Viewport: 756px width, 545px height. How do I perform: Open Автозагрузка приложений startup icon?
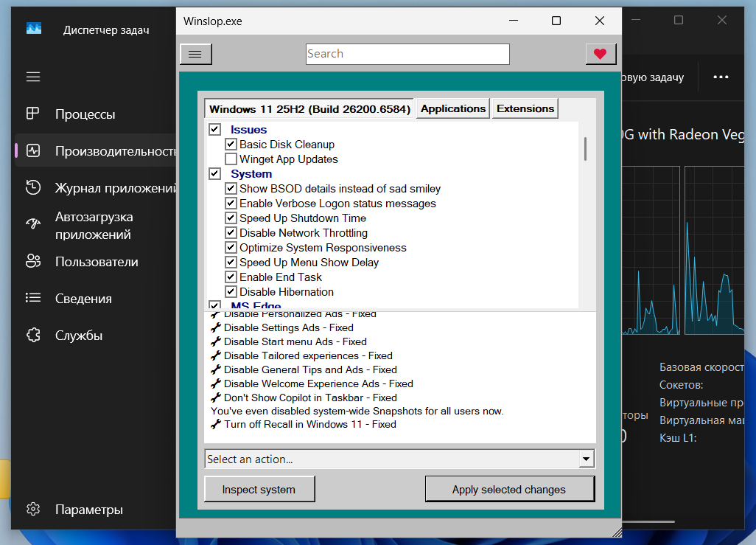[32, 223]
